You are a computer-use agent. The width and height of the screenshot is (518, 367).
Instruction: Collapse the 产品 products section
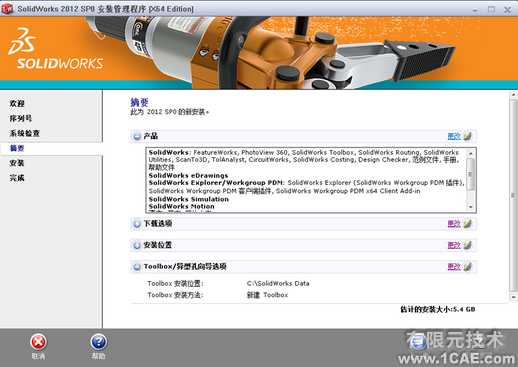[x=137, y=136]
